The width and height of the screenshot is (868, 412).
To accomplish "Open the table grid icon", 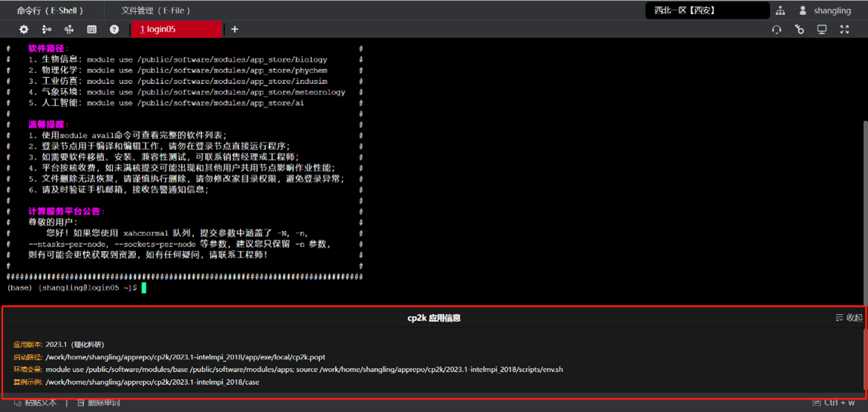I will 91,30.
